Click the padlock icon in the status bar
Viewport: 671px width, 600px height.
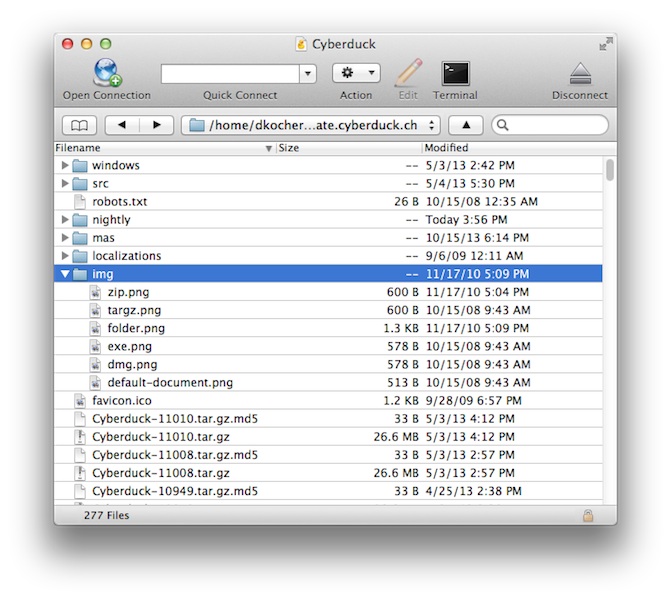[588, 515]
